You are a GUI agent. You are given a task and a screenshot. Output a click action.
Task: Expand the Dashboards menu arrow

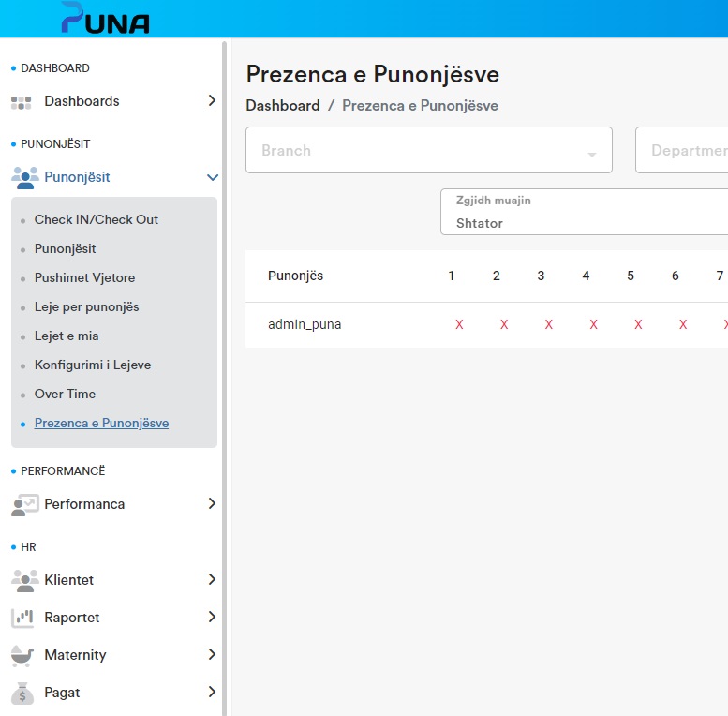(x=212, y=101)
